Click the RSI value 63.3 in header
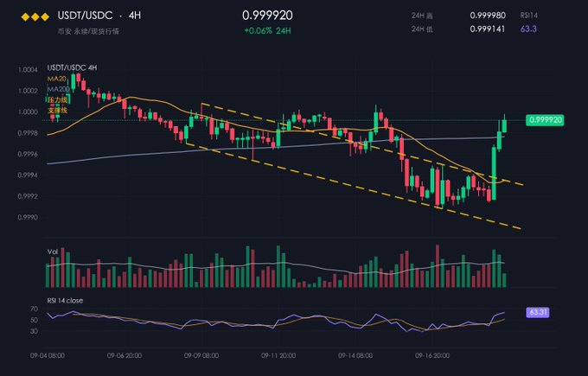 [x=528, y=29]
